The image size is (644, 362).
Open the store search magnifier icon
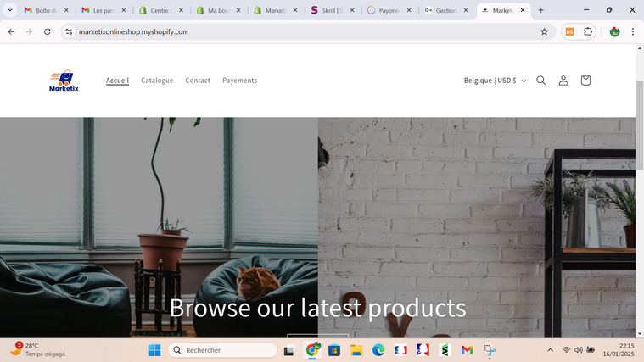541,81
